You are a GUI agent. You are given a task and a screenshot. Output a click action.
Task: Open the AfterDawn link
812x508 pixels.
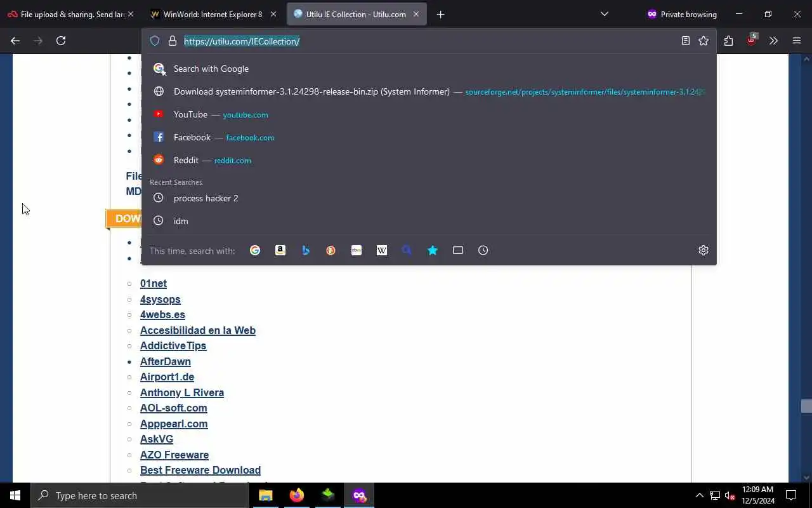(x=166, y=361)
